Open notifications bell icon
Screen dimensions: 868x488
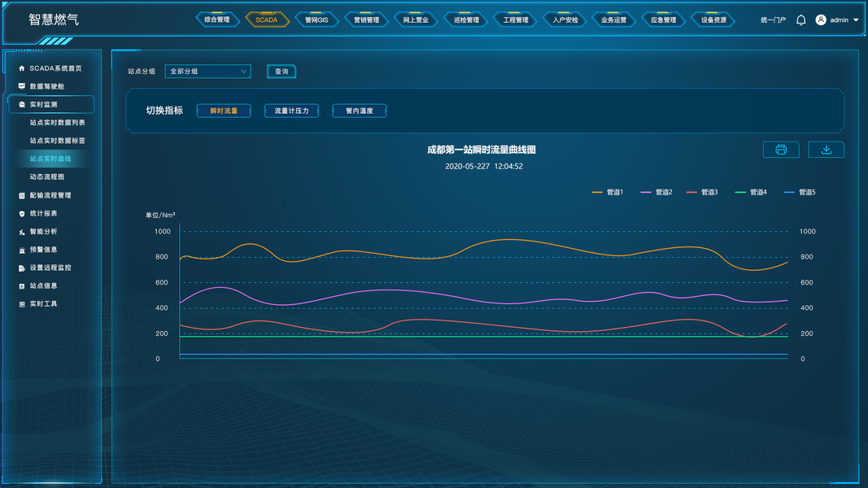coord(801,20)
